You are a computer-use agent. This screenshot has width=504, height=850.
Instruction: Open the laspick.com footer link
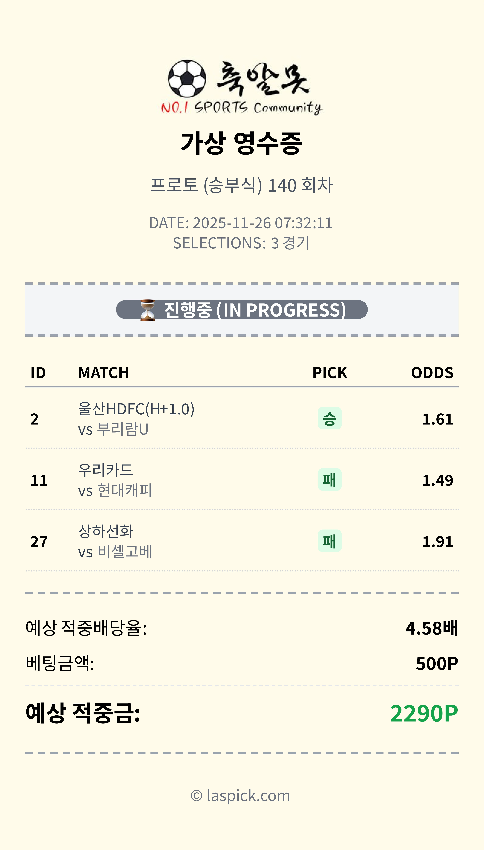[x=240, y=796]
